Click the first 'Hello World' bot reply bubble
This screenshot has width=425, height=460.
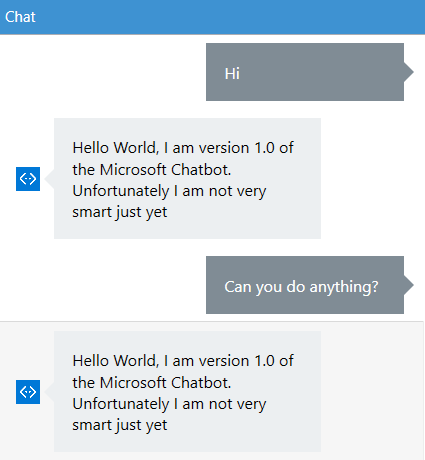click(x=187, y=178)
